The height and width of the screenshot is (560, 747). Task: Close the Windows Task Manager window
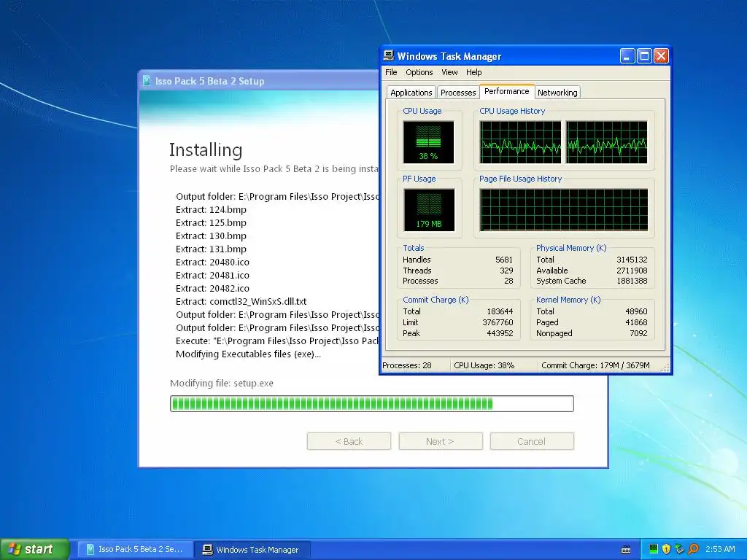pyautogui.click(x=661, y=56)
